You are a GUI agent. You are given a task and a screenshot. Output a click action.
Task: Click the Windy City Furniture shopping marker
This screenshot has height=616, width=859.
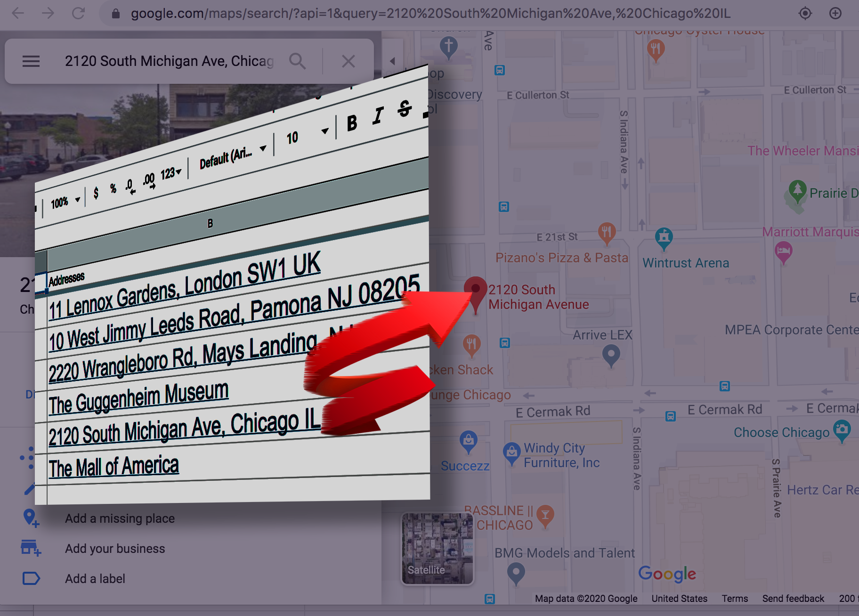511,453
